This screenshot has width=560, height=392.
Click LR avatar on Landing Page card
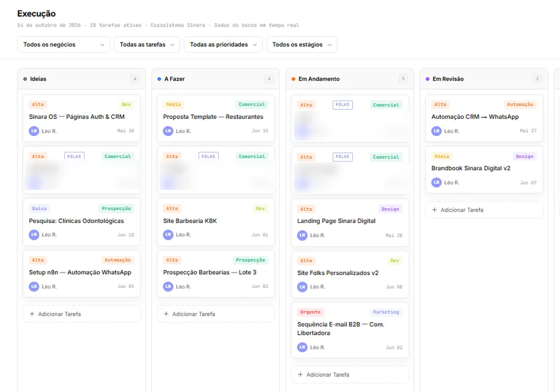(x=302, y=235)
